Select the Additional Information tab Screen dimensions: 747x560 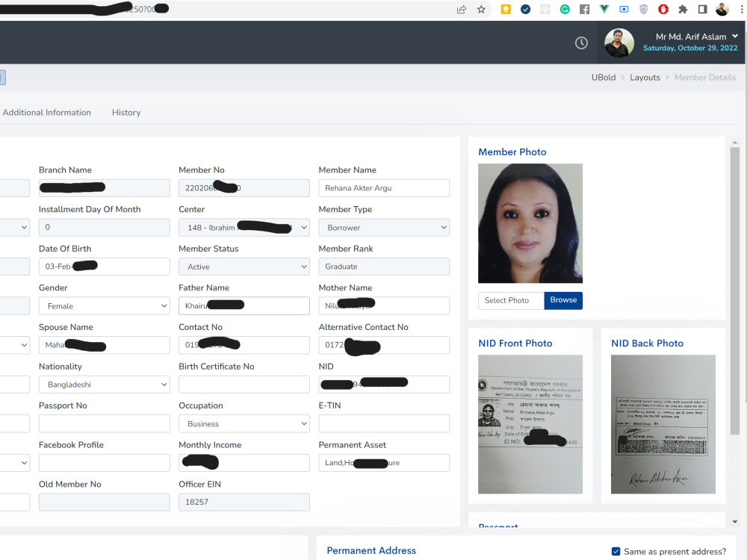click(47, 112)
